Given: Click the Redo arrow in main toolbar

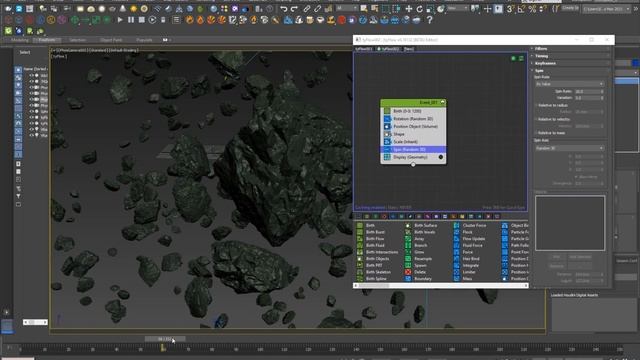Looking at the screenshot, I should pyautogui.click(x=294, y=9).
